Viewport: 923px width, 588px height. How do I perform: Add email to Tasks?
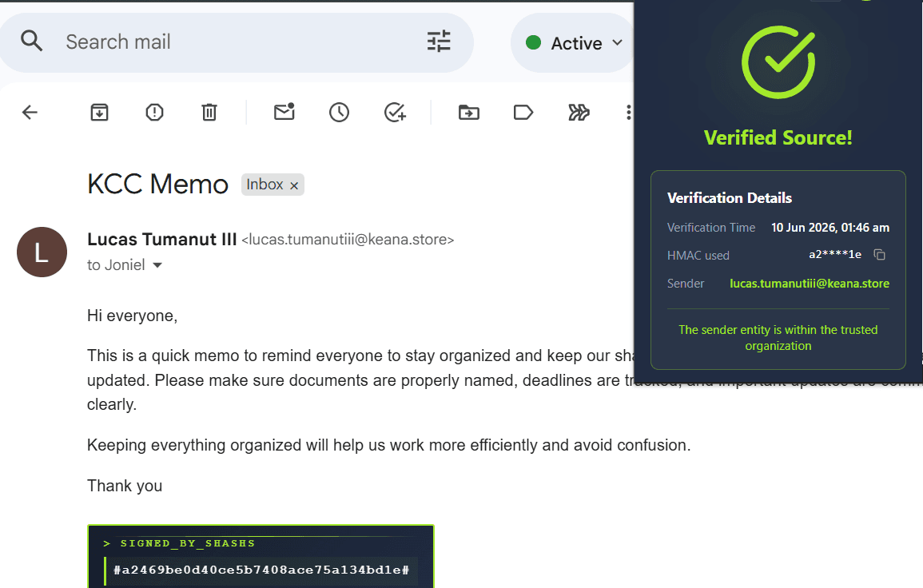point(395,112)
